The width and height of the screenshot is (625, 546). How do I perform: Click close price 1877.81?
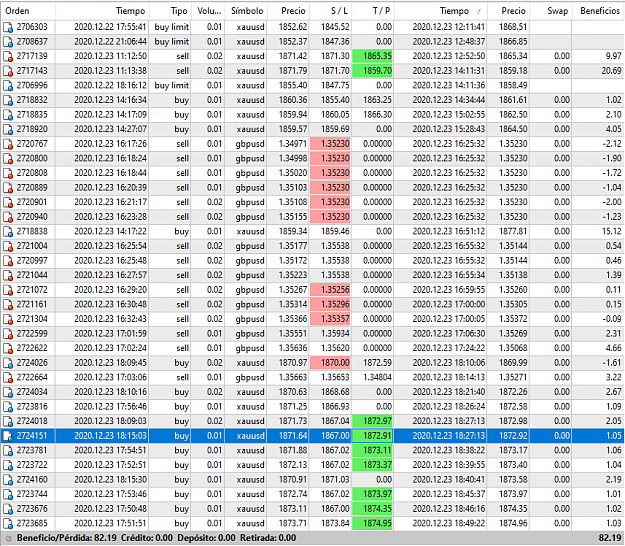pos(513,232)
